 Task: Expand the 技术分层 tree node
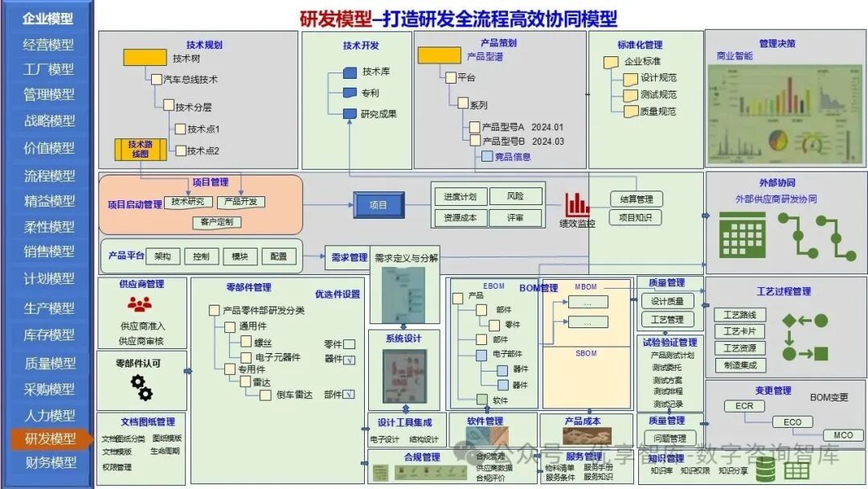coord(169,104)
